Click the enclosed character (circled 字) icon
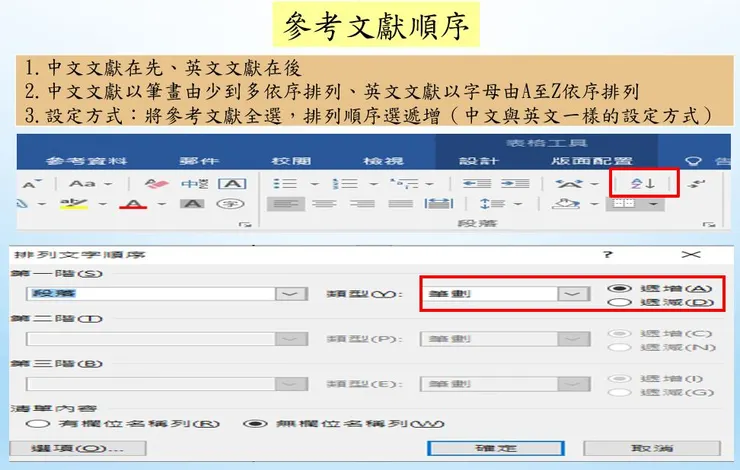The height and width of the screenshot is (470, 740). click(230, 204)
